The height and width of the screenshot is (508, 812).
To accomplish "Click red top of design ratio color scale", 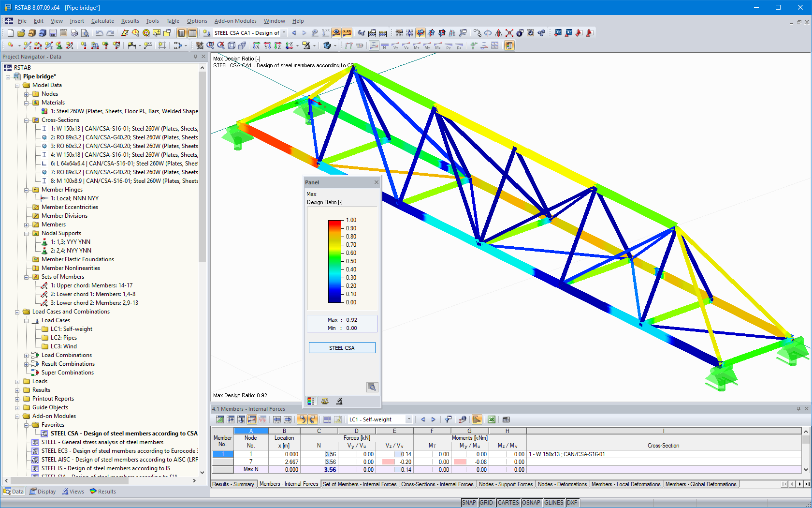I will (x=335, y=223).
